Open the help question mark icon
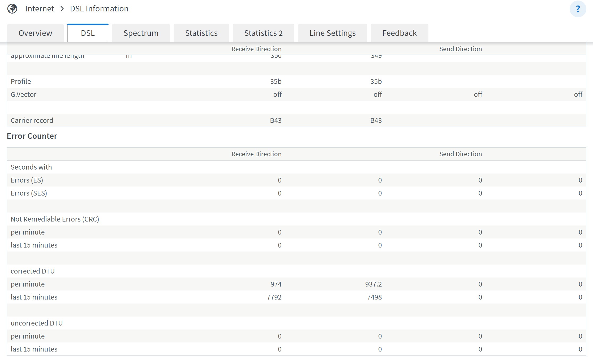 point(578,9)
